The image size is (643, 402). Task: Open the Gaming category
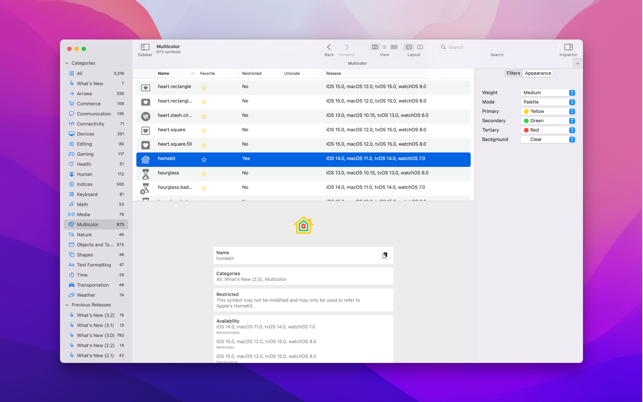pos(96,154)
